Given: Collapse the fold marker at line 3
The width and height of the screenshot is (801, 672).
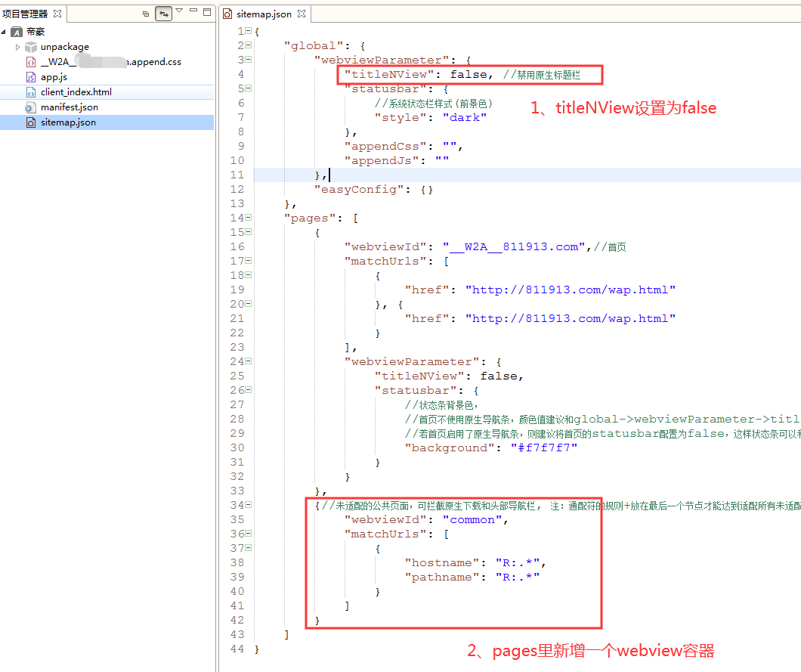Looking at the screenshot, I should click(x=249, y=60).
